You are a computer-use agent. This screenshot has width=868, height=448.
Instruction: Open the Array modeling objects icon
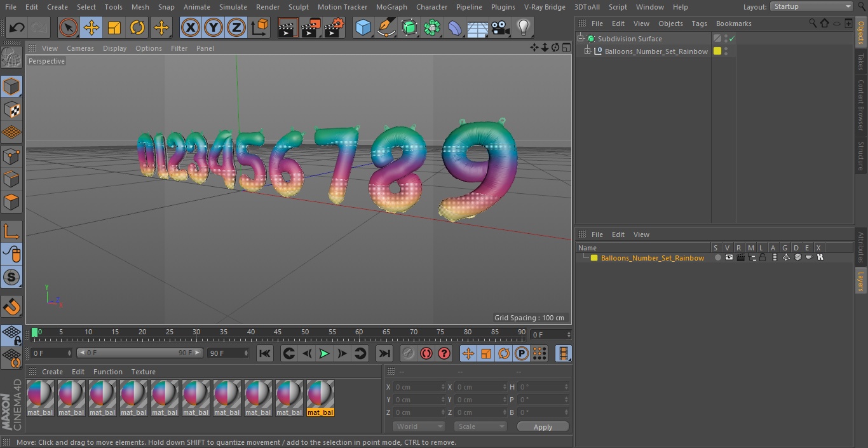point(432,28)
